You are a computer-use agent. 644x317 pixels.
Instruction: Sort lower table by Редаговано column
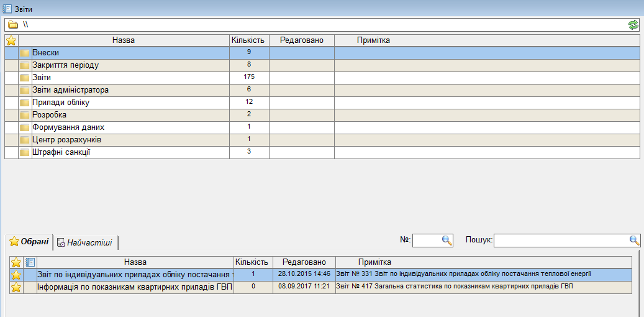coord(304,262)
